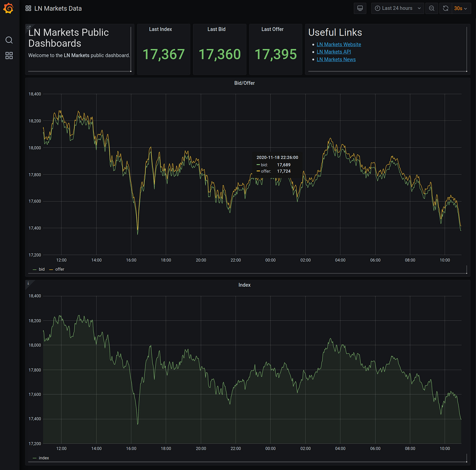476x470 pixels.
Task: Toggle the index series in legend
Action: 44,458
